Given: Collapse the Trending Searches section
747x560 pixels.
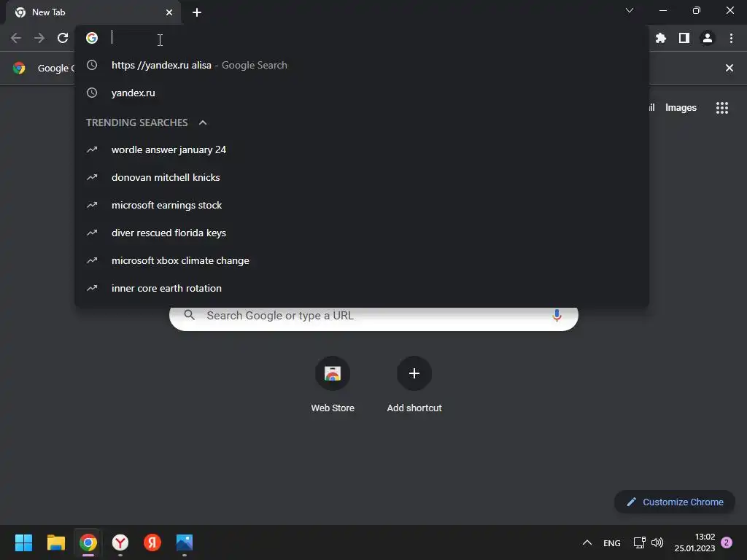Looking at the screenshot, I should coord(203,122).
